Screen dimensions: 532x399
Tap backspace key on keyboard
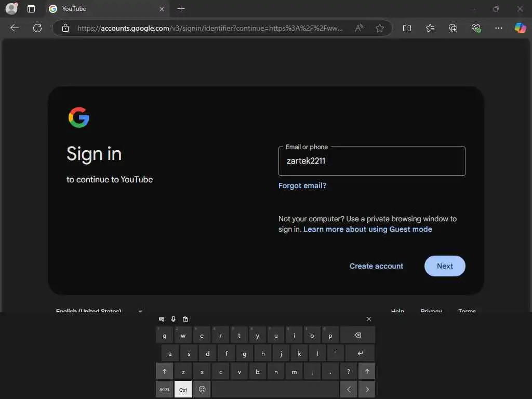coord(357,335)
